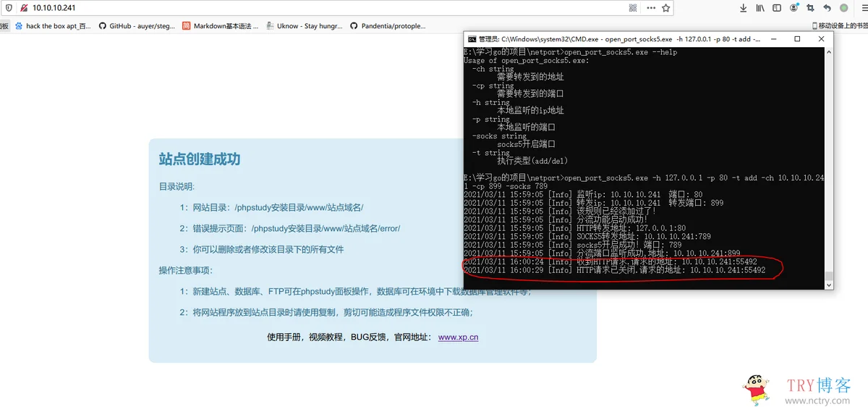Click the socks5开启成功 端口 789 log line

tap(573, 245)
